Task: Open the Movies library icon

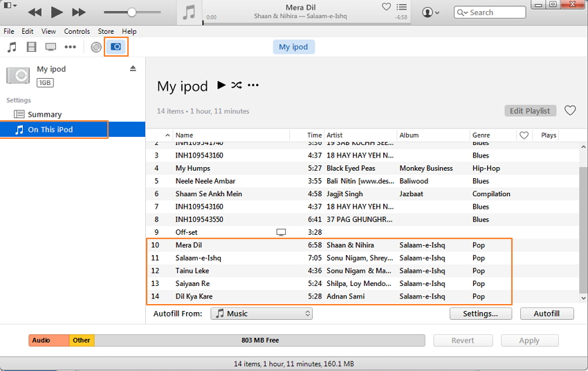Action: [31, 47]
